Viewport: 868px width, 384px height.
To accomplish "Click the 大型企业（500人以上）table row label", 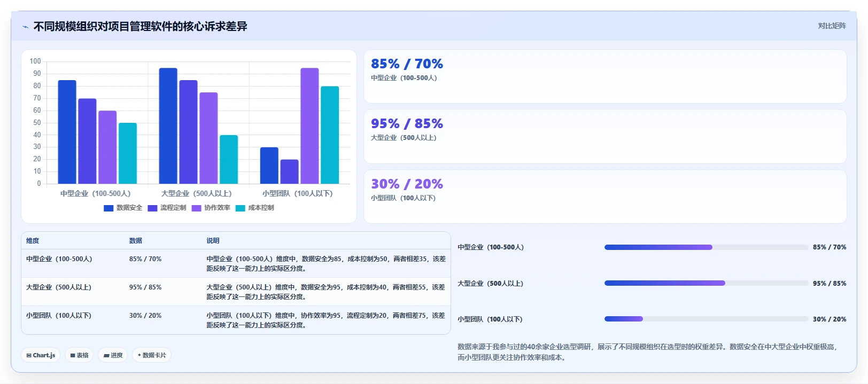I will pos(59,287).
